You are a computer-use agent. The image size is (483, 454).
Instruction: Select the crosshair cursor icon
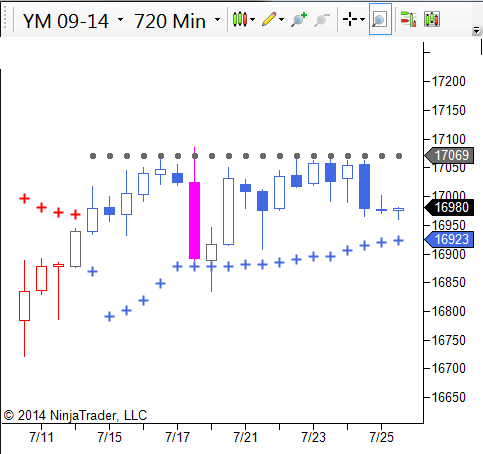click(350, 19)
